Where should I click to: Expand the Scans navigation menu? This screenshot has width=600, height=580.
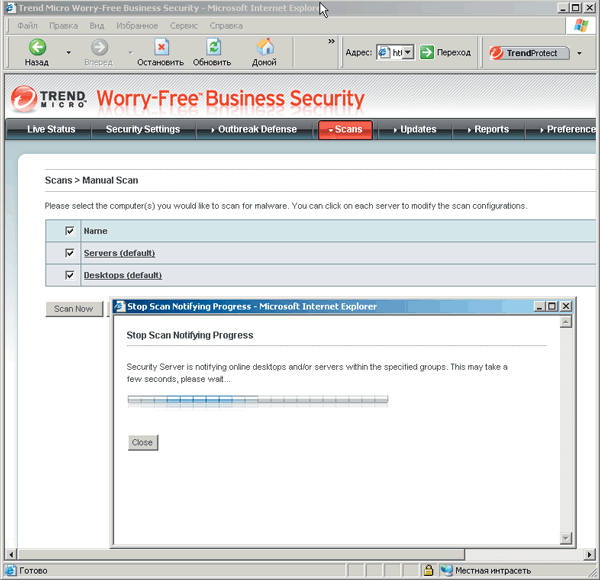pos(345,130)
